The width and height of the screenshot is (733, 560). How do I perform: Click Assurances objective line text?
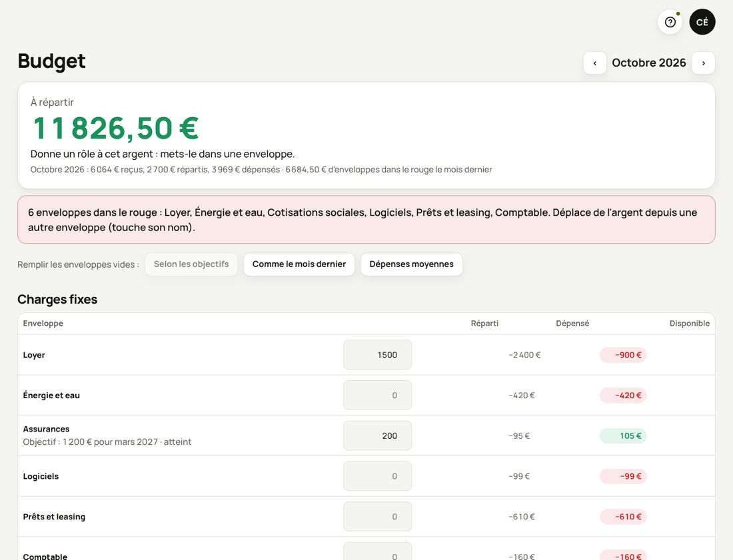[107, 442]
